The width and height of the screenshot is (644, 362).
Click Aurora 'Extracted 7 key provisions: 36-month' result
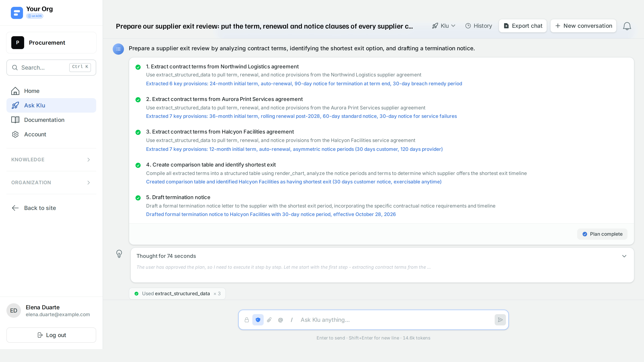pos(301,116)
